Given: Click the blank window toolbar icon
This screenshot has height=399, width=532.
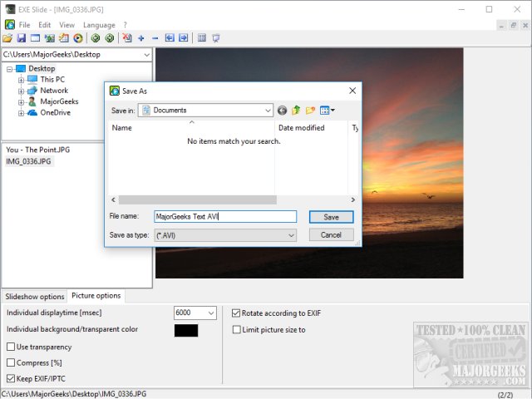Looking at the screenshot, I should pyautogui.click(x=35, y=38).
